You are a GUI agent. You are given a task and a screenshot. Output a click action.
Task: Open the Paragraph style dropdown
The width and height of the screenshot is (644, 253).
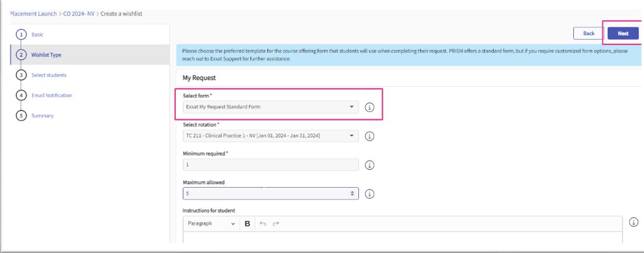click(x=211, y=224)
